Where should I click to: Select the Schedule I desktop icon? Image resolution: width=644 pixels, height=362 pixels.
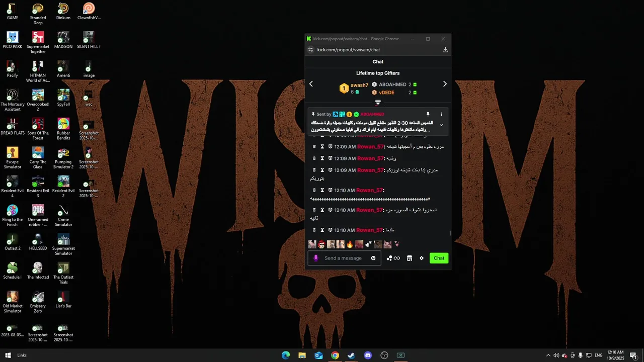pos(13,270)
